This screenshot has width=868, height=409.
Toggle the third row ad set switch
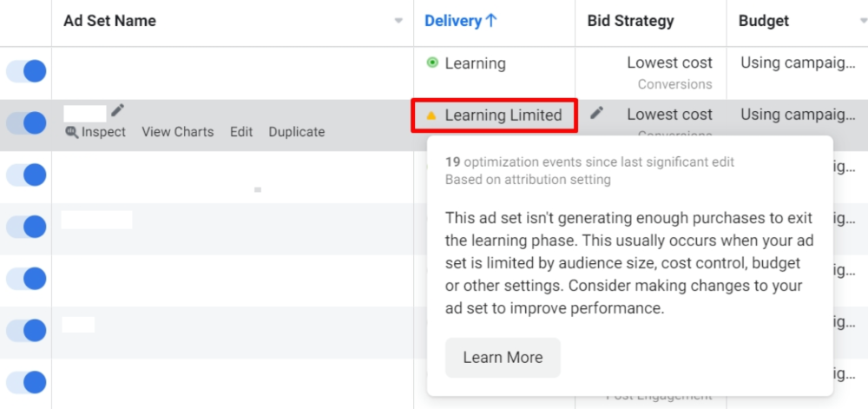[x=26, y=175]
